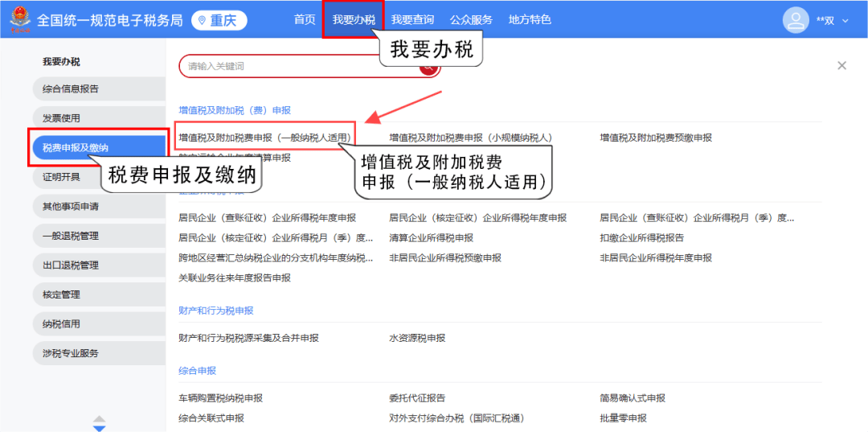868x432 pixels.
Task: Open 非居民企业所得税预缴申报
Action: [x=445, y=257]
